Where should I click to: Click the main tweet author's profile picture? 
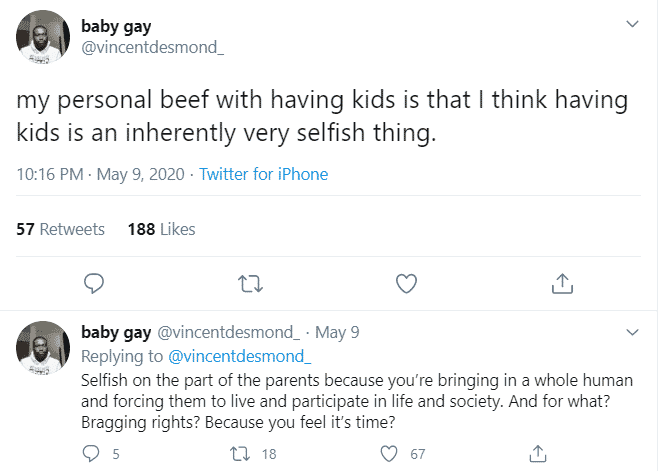coord(41,36)
